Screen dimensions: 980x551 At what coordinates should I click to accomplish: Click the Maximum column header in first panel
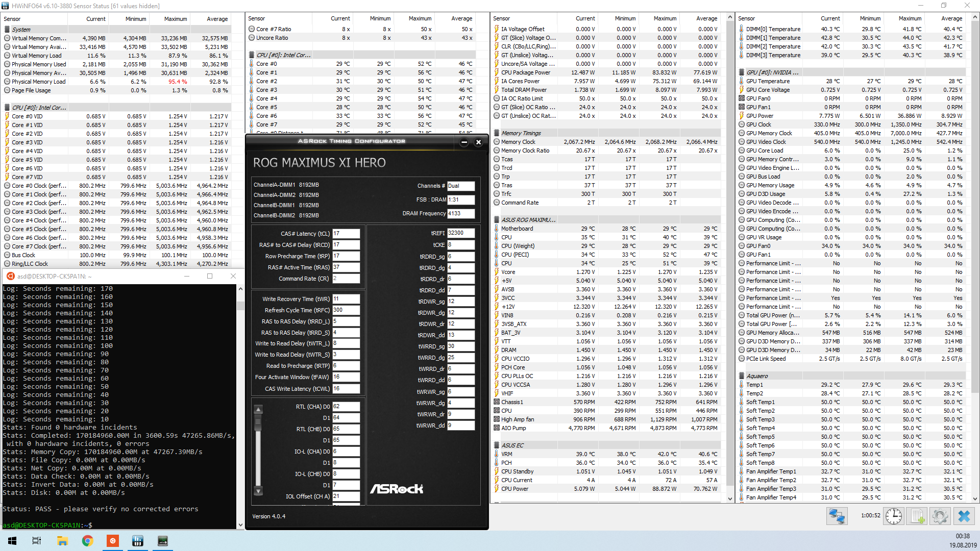[x=175, y=19]
